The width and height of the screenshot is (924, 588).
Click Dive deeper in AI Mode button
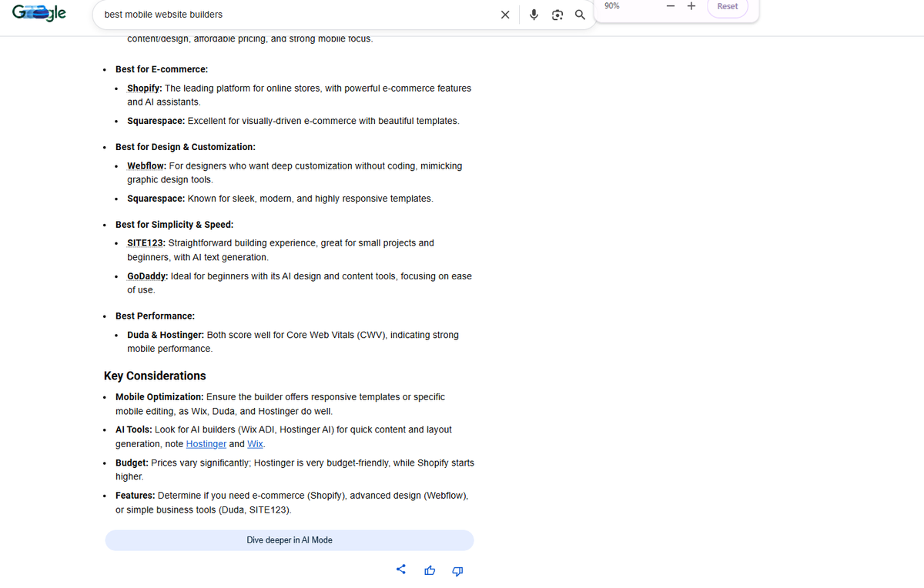(290, 540)
